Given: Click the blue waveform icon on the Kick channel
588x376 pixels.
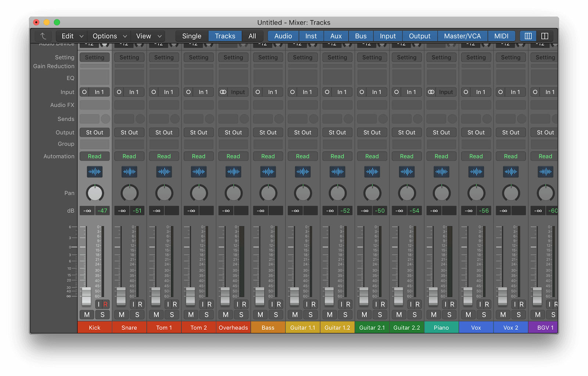Looking at the screenshot, I should (x=94, y=172).
